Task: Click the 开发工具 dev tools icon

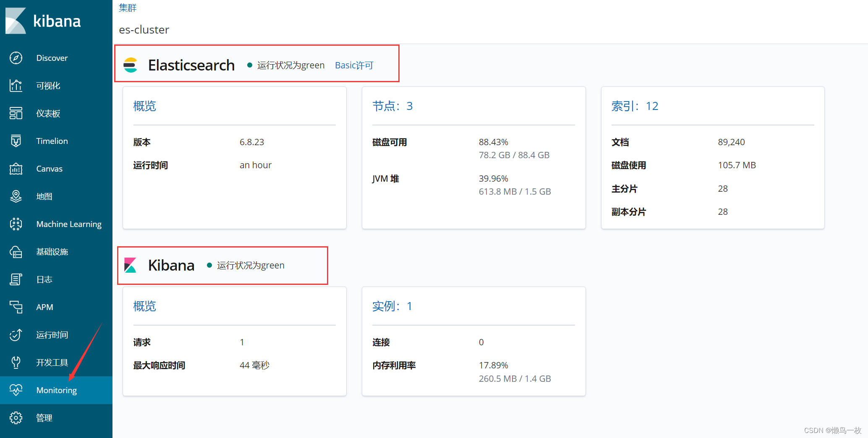Action: click(16, 362)
